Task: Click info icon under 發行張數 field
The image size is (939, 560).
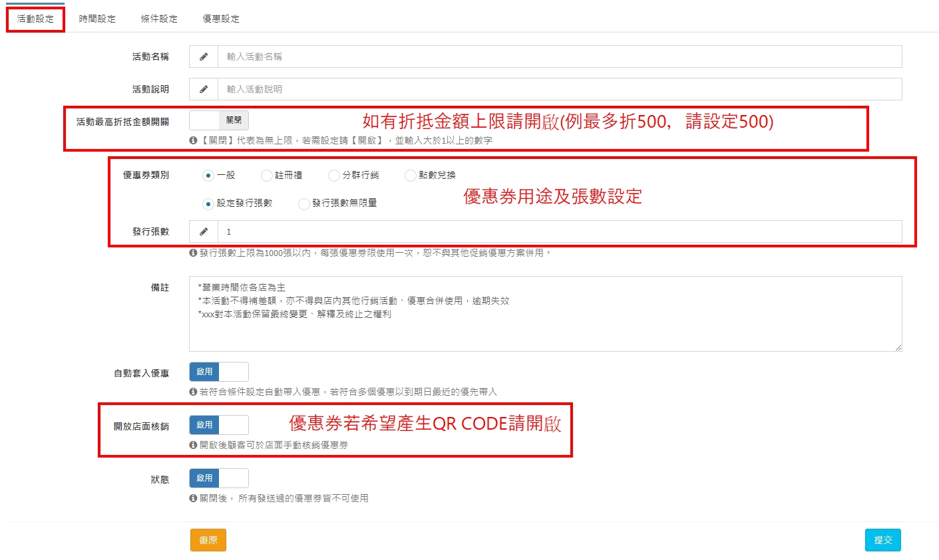Action: click(x=193, y=253)
